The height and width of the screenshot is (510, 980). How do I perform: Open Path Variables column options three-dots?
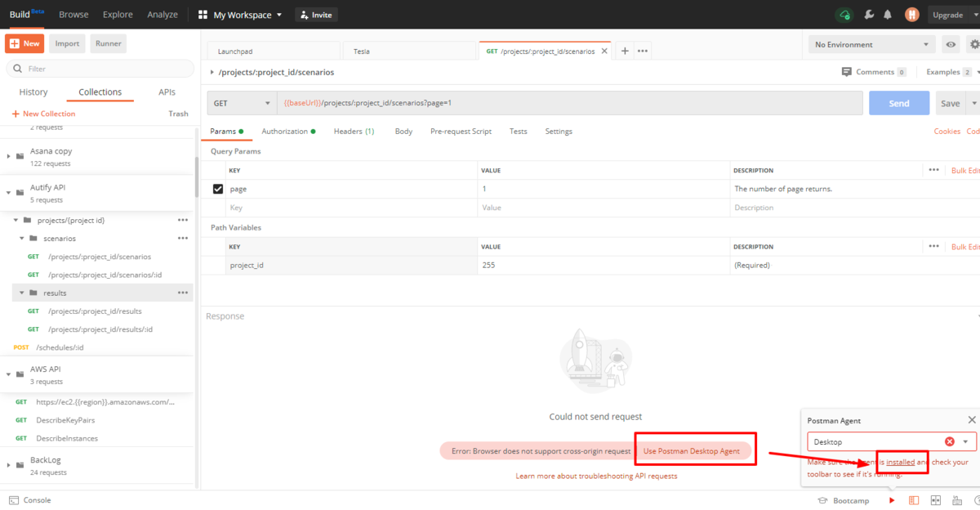click(934, 246)
